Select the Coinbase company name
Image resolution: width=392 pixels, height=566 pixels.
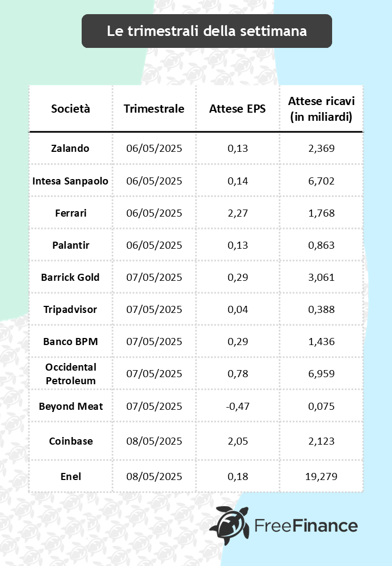click(x=71, y=441)
